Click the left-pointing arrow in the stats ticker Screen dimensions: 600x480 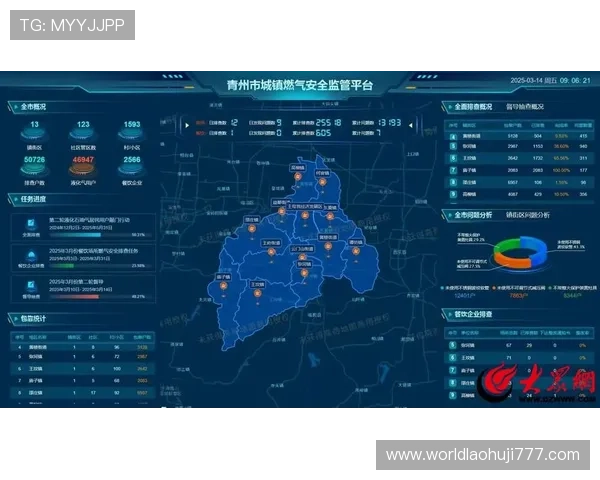pyautogui.click(x=410, y=125)
